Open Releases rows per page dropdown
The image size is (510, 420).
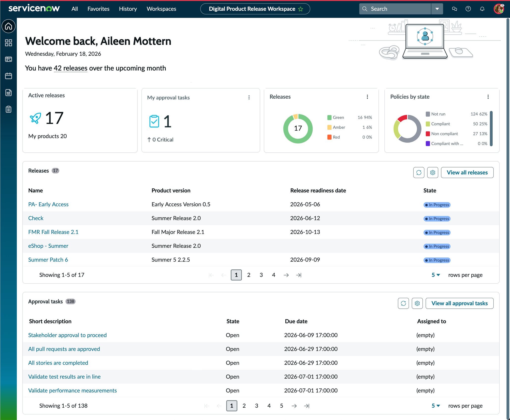436,275
